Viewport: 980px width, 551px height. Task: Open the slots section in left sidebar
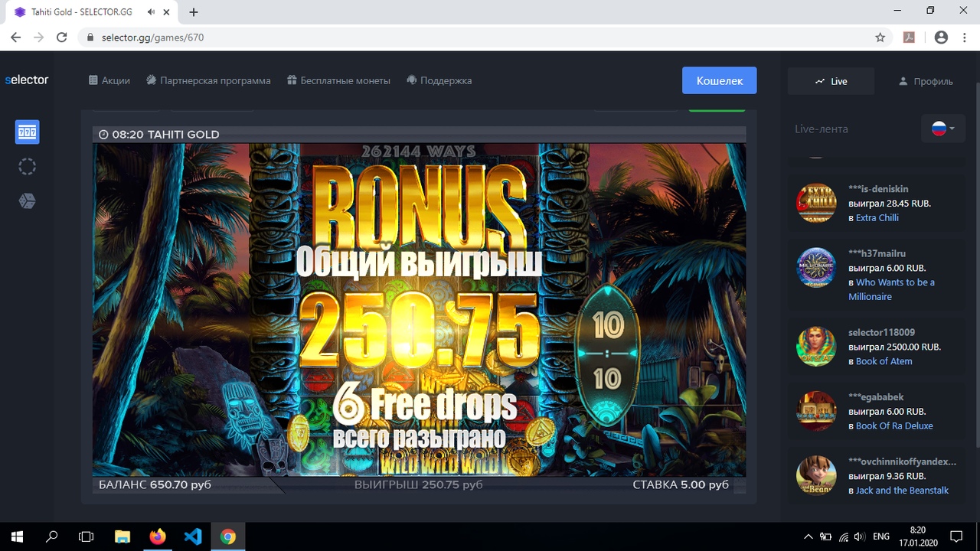click(27, 132)
